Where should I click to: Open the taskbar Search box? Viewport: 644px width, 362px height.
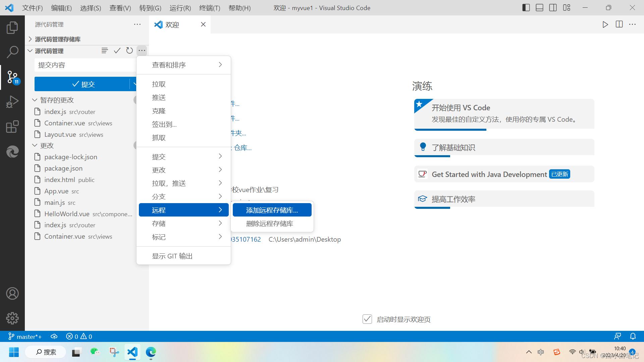coord(46,352)
